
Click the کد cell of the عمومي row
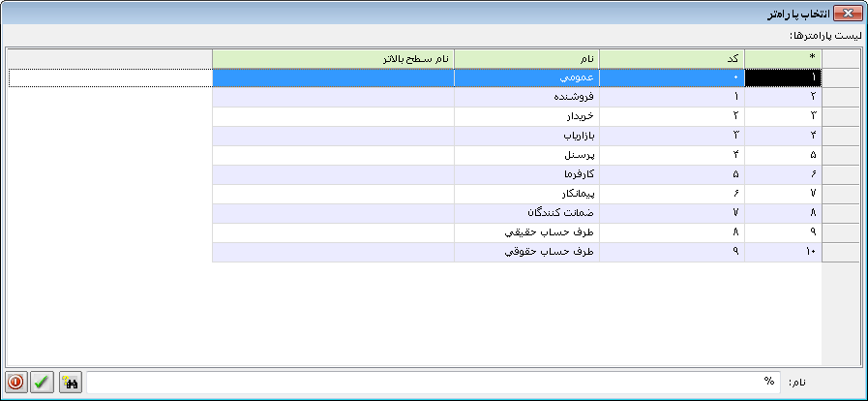pos(672,77)
